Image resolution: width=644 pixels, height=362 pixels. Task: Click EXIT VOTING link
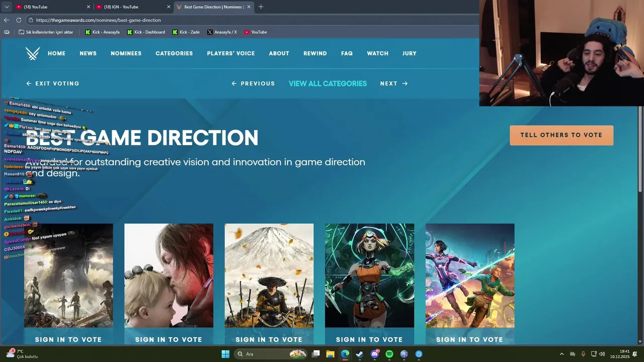coord(53,83)
